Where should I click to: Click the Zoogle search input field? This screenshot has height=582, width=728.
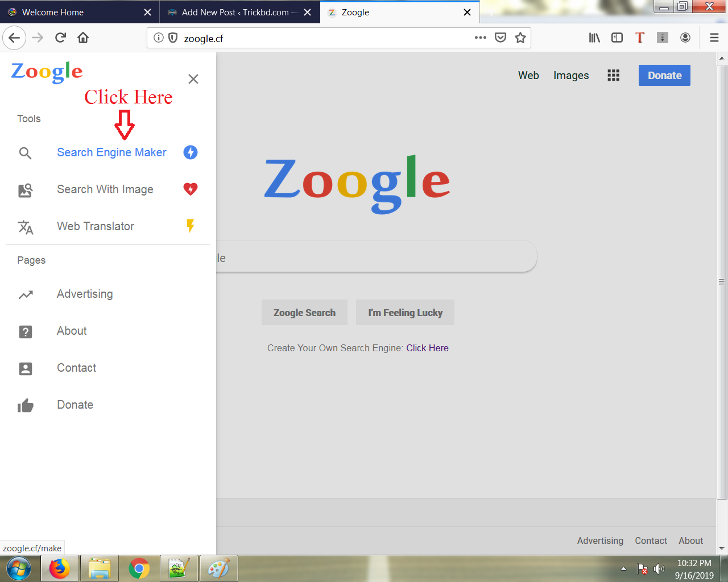[377, 256]
